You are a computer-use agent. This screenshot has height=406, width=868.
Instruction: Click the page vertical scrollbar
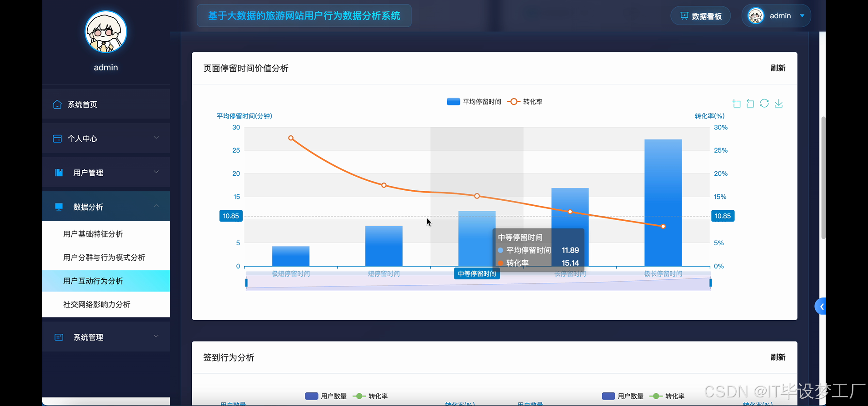[x=823, y=177]
